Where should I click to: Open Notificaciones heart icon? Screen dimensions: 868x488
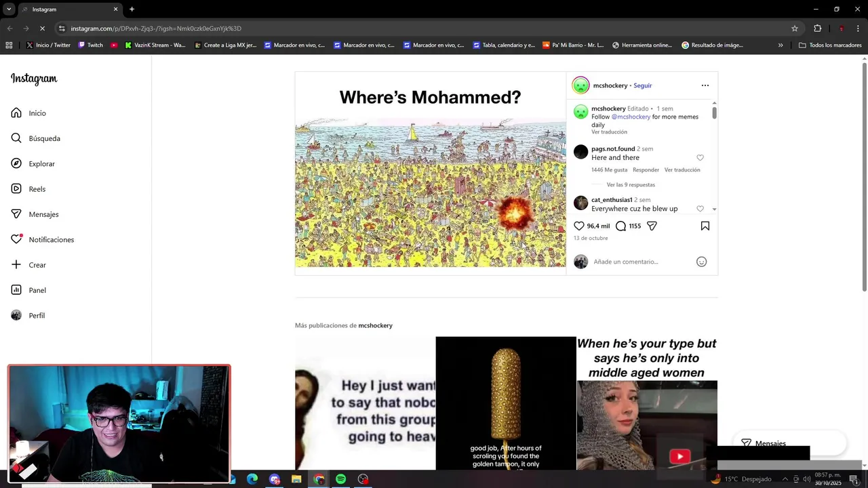coord(16,239)
